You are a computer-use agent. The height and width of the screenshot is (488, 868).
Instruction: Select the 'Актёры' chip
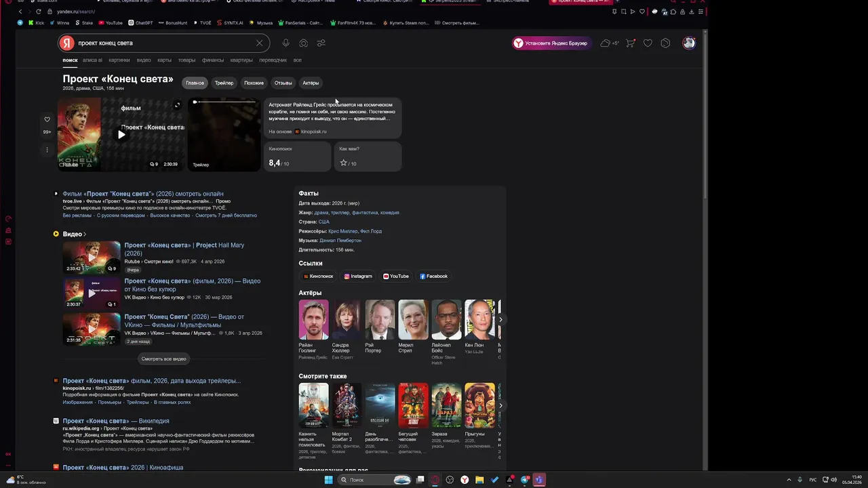(311, 83)
